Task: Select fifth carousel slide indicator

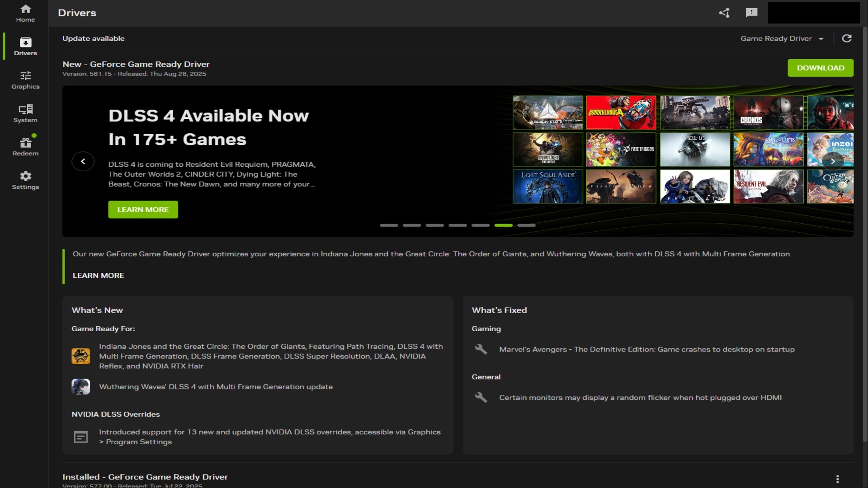Action: click(x=481, y=225)
